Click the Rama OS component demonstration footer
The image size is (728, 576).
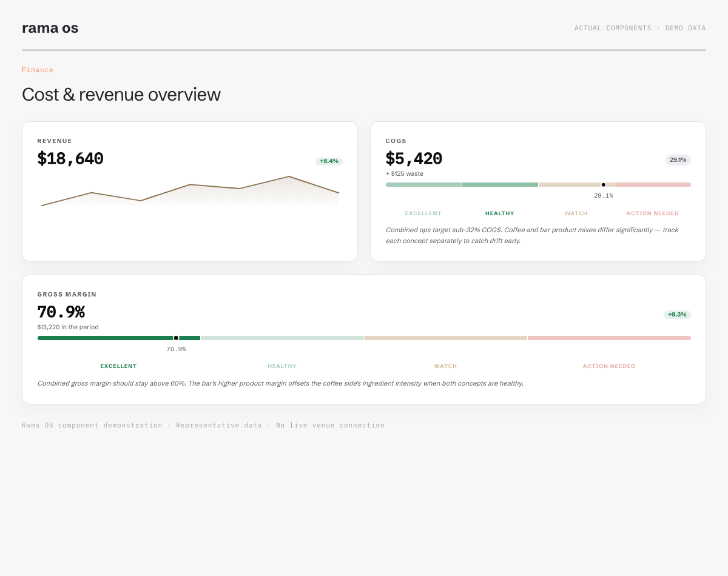pyautogui.click(x=203, y=425)
